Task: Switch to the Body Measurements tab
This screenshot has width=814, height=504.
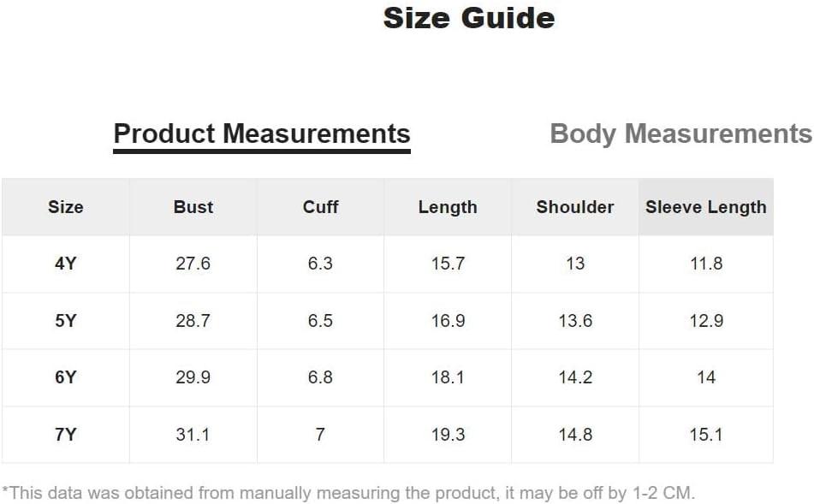Action: [x=680, y=134]
